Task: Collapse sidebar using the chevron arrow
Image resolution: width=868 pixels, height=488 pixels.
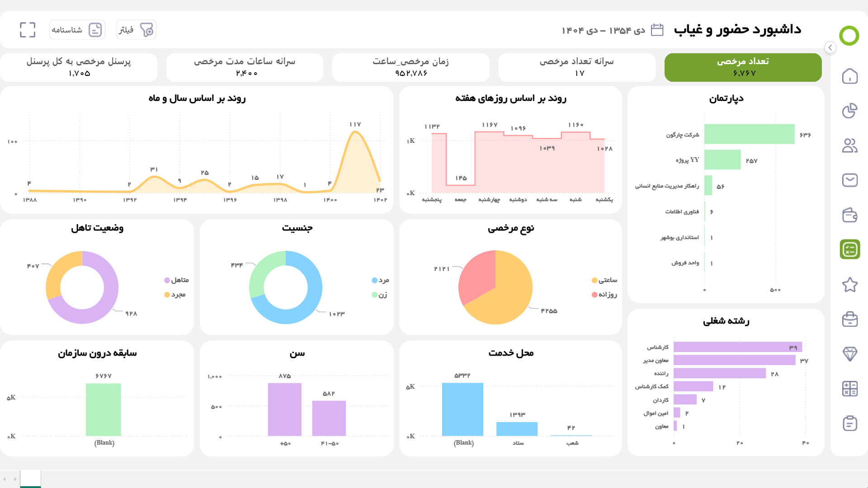Action: coord(830,47)
